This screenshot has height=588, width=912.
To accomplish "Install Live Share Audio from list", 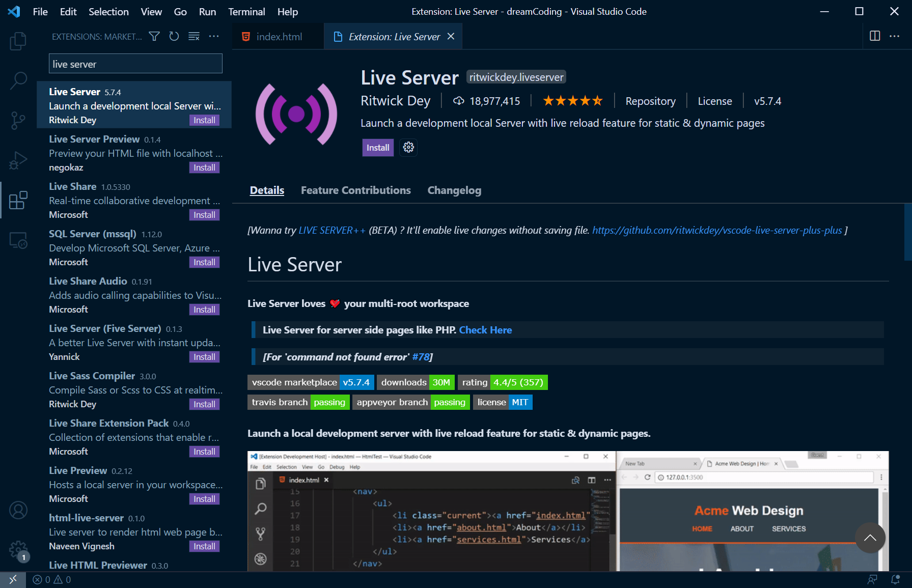I will pyautogui.click(x=204, y=310).
